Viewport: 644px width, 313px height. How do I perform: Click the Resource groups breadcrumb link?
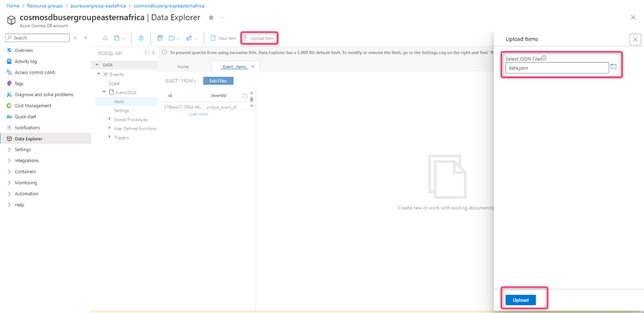(x=45, y=6)
